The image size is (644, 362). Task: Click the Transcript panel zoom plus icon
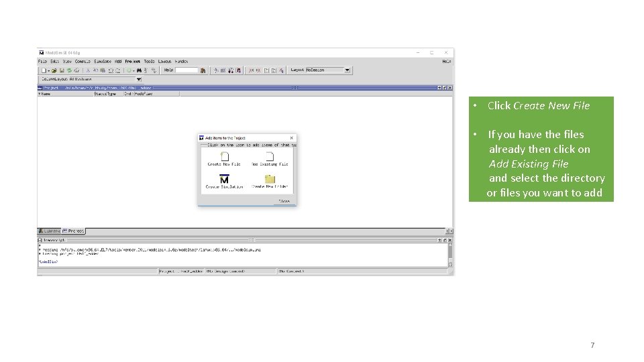439,240
